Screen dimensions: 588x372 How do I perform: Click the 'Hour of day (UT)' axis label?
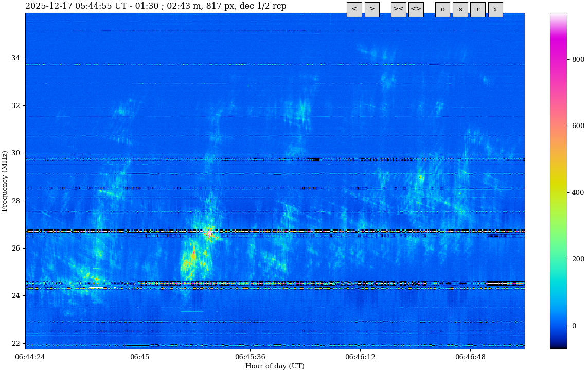pos(275,366)
